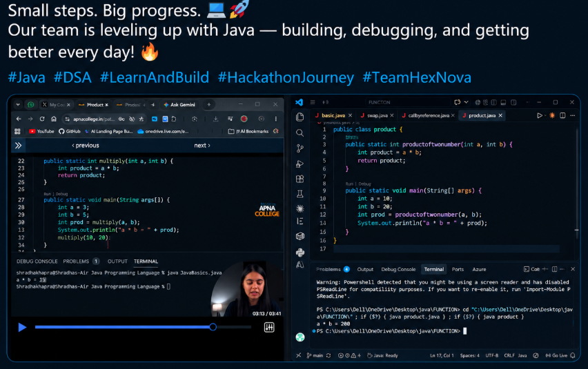588x369 pixels.
Task: Click the FUNCTION command center search box
Action: (408, 102)
